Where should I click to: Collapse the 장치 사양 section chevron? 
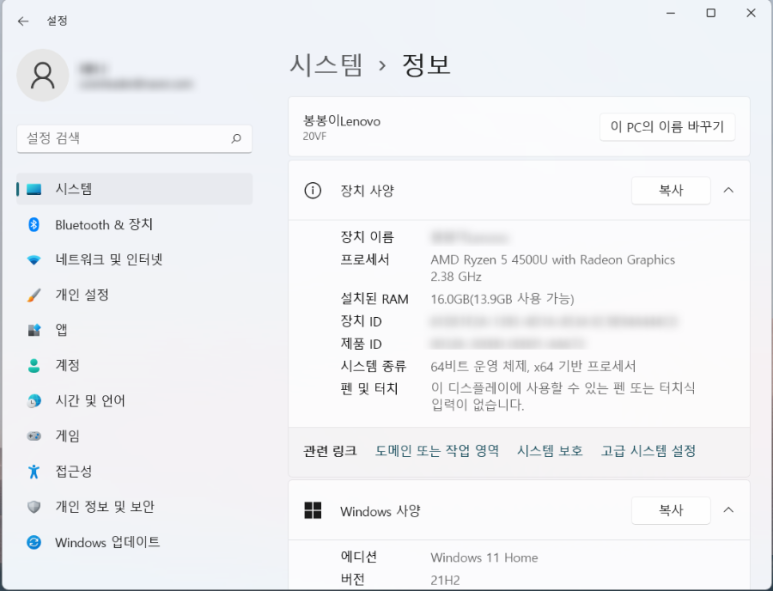(x=729, y=190)
